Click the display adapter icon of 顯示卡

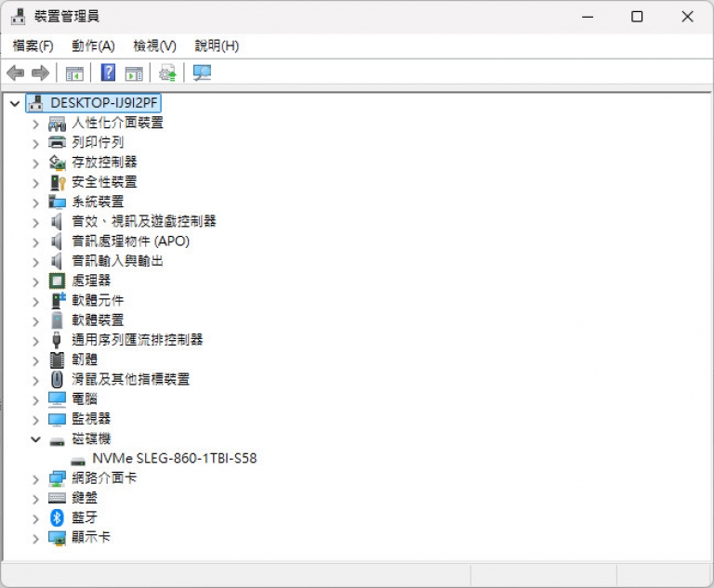click(57, 538)
